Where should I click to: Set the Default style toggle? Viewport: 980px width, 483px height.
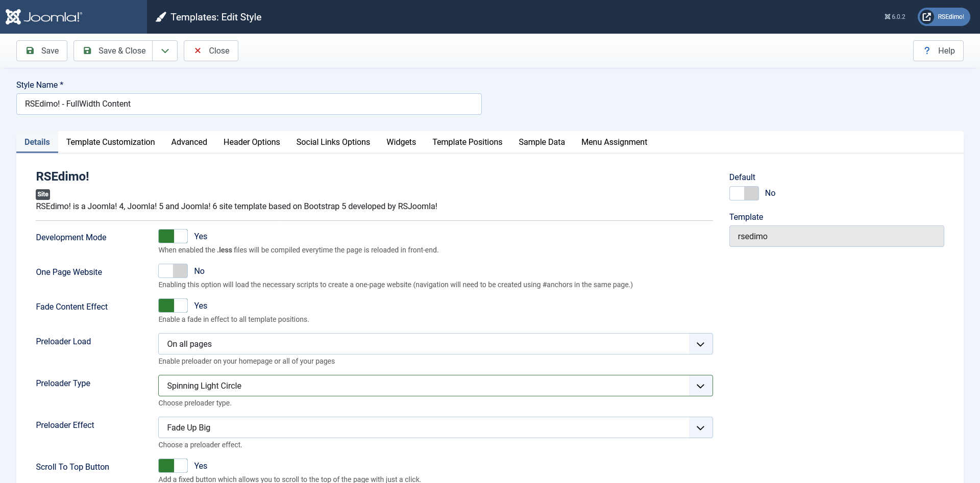click(x=744, y=193)
